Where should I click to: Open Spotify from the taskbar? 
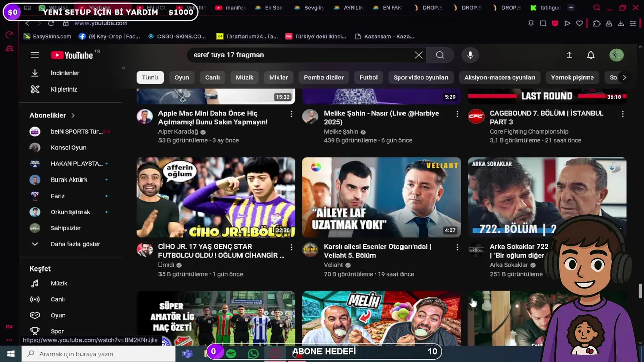[x=231, y=354]
